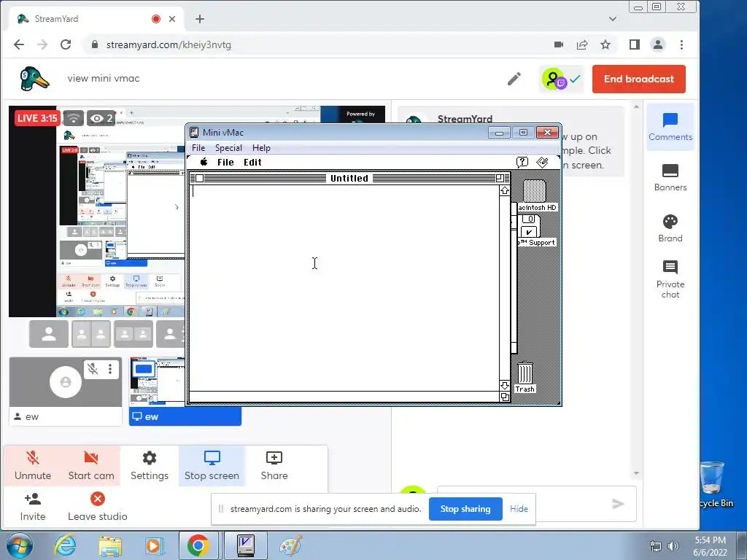Open Mini vMac's Help menu
Viewport: 747px width, 560px height.
pyautogui.click(x=261, y=147)
